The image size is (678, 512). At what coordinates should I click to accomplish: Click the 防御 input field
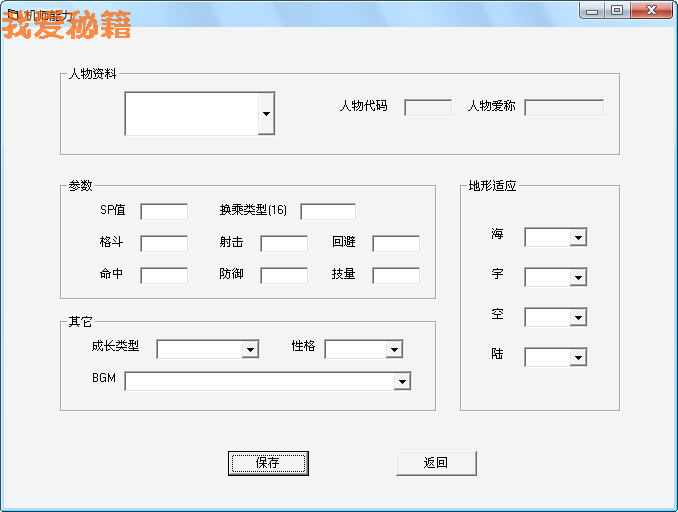284,275
